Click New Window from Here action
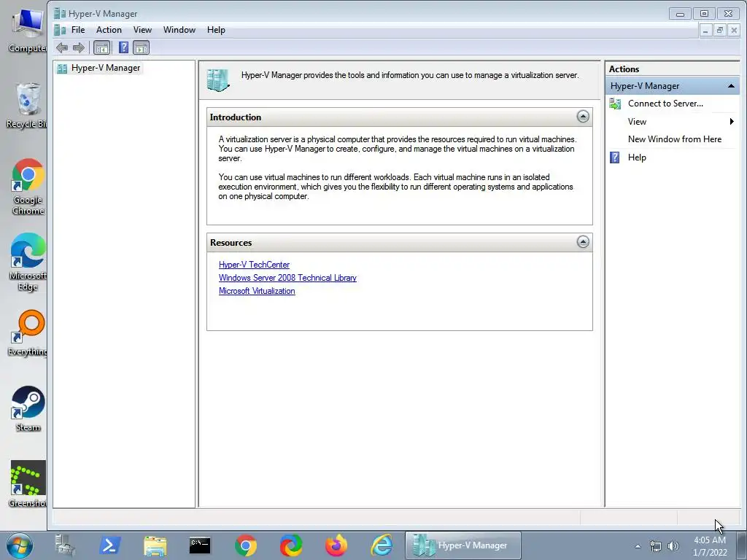This screenshot has height=560, width=747. point(675,139)
